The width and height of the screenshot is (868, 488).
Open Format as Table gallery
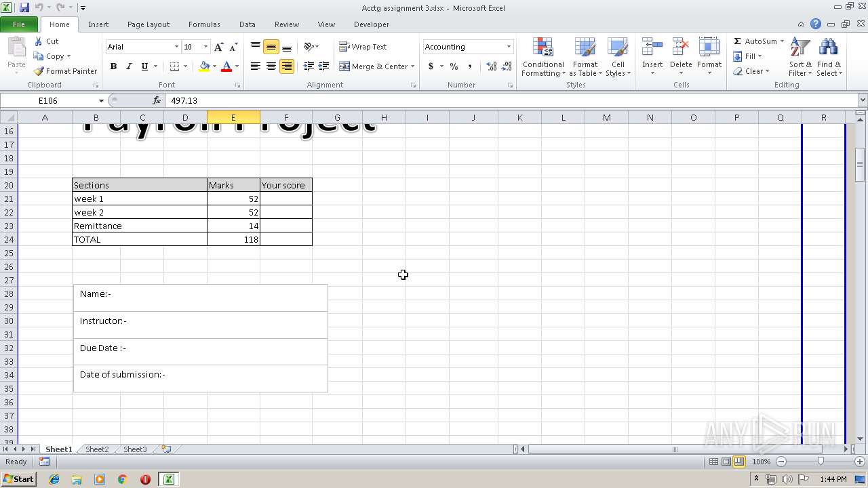click(585, 57)
